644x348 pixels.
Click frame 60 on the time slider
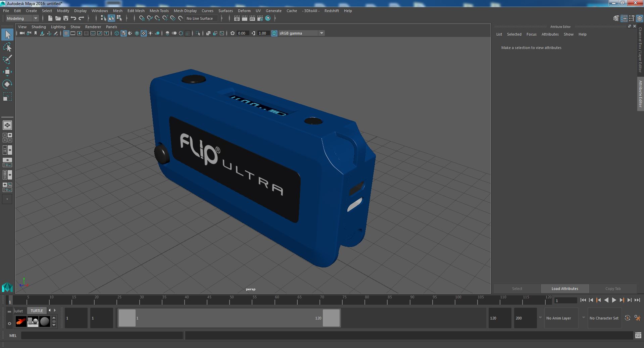[275, 300]
